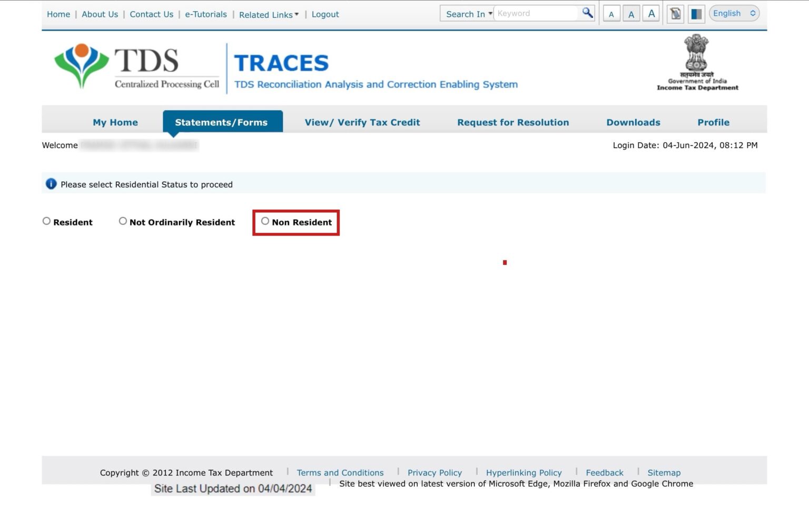Open the English language selector
This screenshot has width=809, height=532.
point(734,14)
